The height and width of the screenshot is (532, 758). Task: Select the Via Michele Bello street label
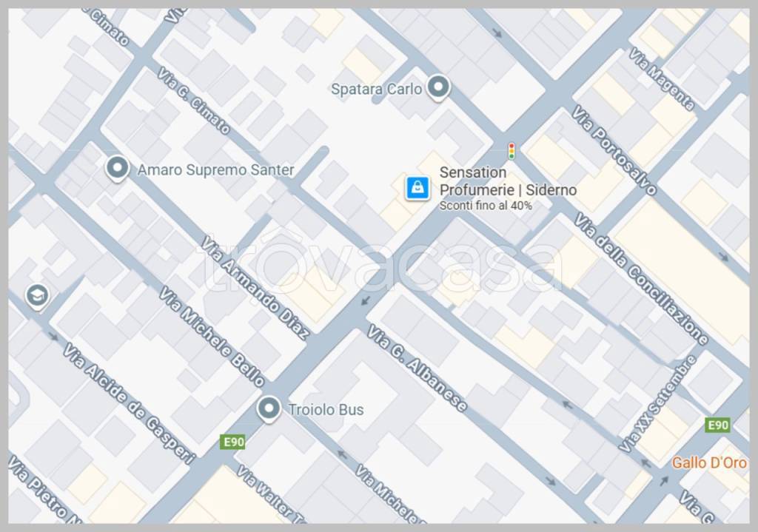coord(212,337)
